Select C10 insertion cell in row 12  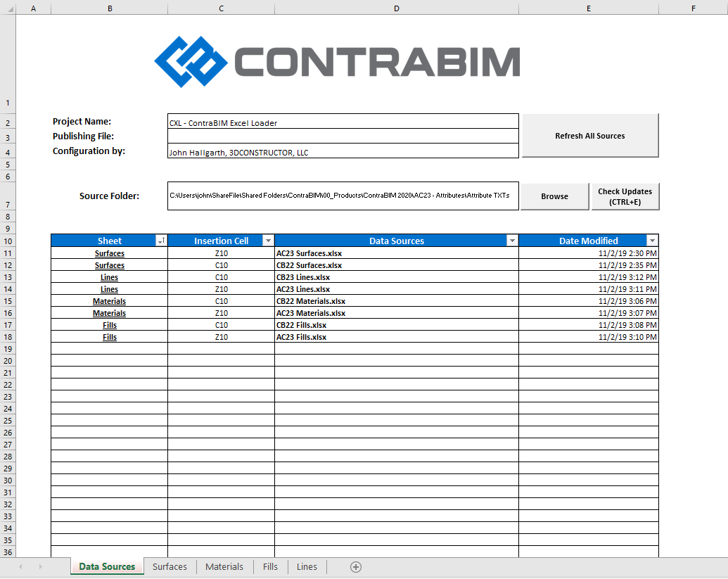[221, 265]
